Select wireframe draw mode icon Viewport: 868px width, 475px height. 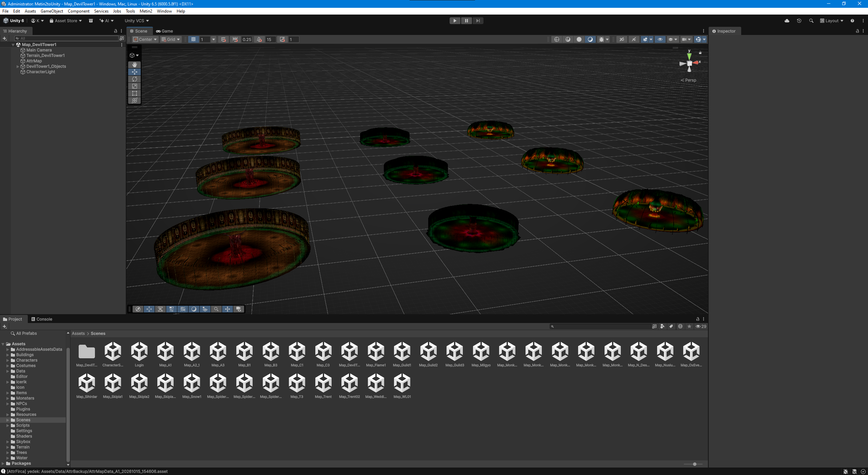(556, 39)
